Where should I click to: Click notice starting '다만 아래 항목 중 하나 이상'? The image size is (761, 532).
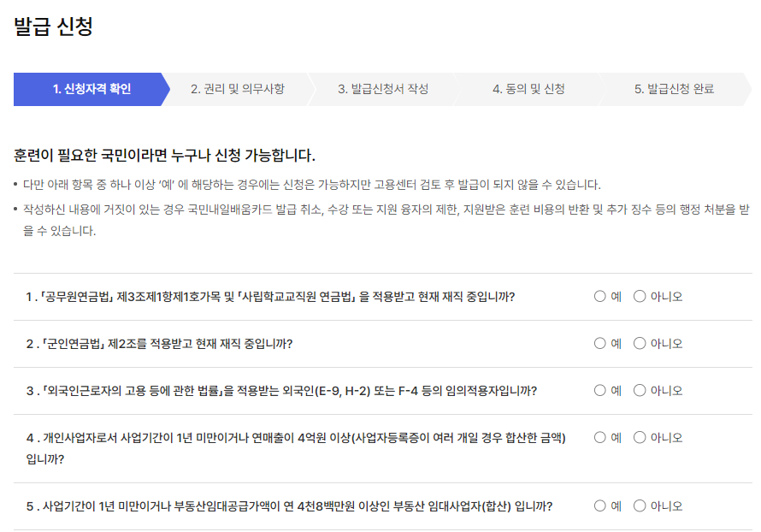pyautogui.click(x=311, y=185)
